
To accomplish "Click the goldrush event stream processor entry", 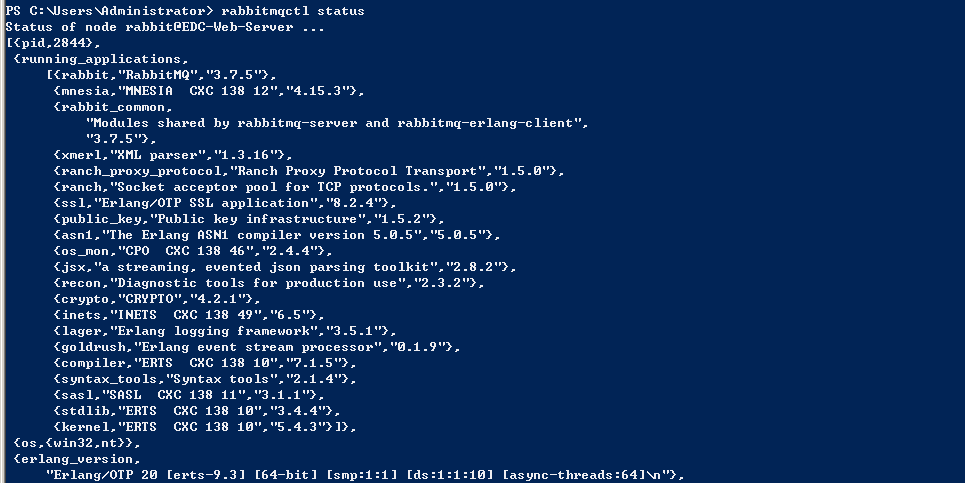I will pyautogui.click(x=256, y=347).
